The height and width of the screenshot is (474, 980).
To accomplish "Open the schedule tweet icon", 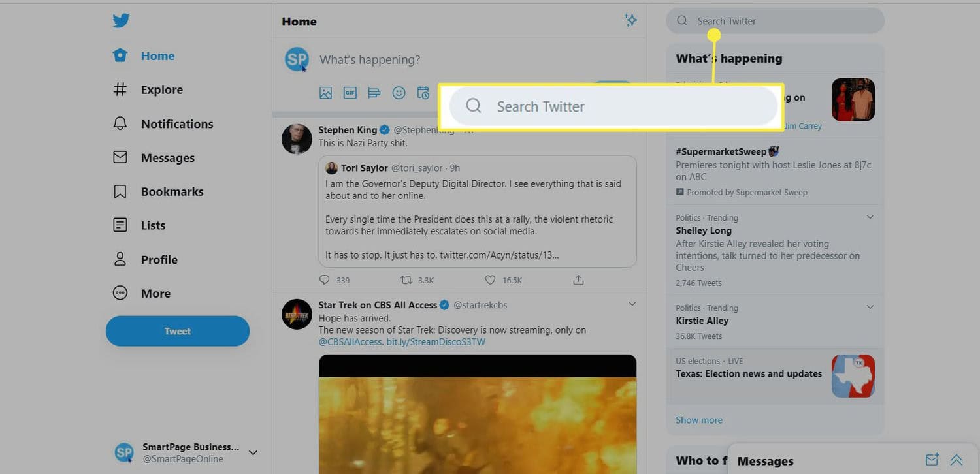I will click(423, 93).
